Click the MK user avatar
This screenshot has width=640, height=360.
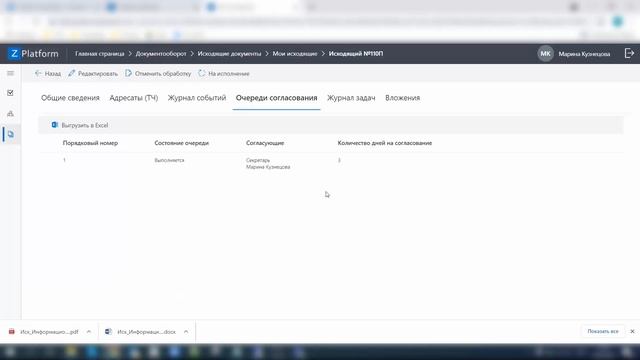click(x=545, y=53)
